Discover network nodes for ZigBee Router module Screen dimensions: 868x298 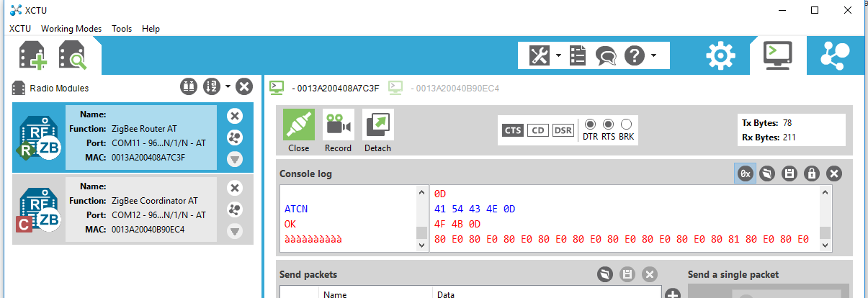click(235, 137)
